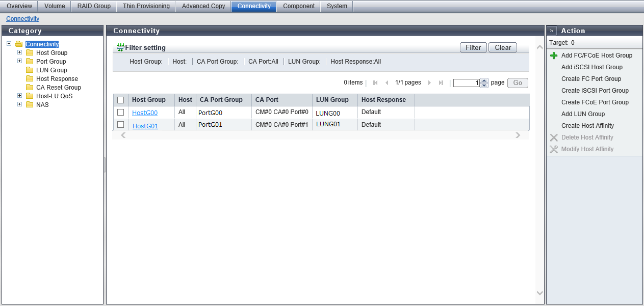Click the green plus Add FC/FCoE Host Group icon
The image size is (644, 306).
pyautogui.click(x=554, y=55)
